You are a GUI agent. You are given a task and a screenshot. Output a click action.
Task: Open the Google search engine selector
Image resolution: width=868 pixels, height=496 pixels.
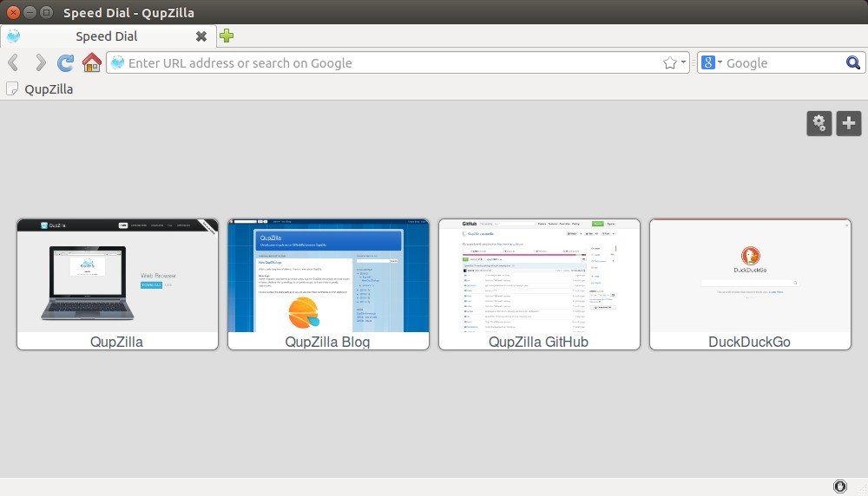click(712, 62)
